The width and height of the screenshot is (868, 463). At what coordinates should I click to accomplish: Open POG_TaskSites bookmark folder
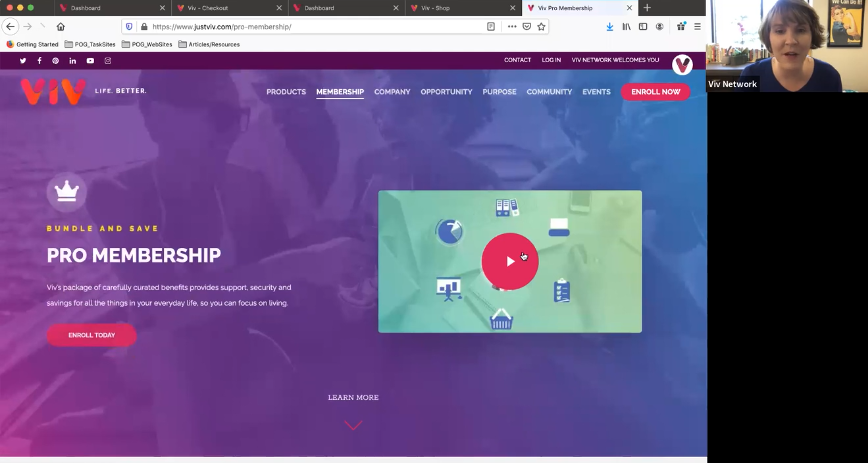(x=90, y=44)
